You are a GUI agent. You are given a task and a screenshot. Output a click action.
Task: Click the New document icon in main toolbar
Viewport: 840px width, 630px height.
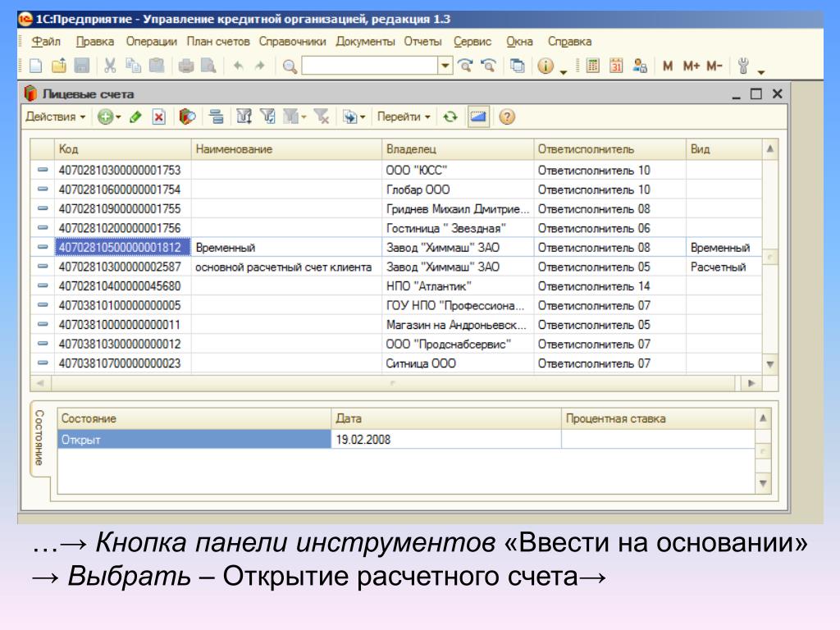point(35,66)
